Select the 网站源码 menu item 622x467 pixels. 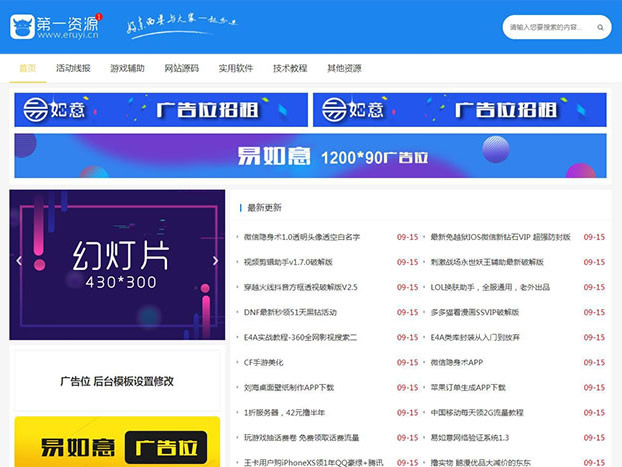point(181,68)
